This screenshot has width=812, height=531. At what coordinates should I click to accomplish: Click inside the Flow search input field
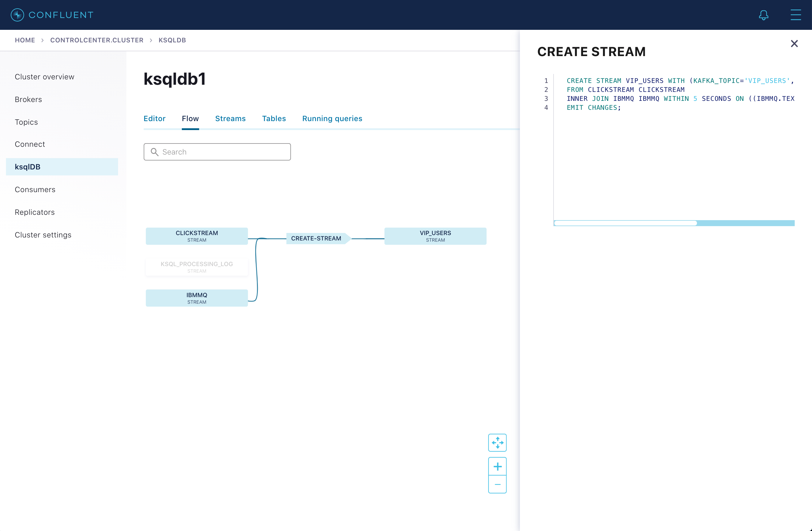(x=217, y=152)
